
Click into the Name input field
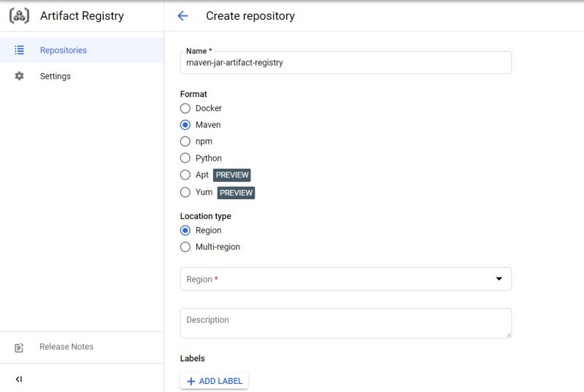345,63
